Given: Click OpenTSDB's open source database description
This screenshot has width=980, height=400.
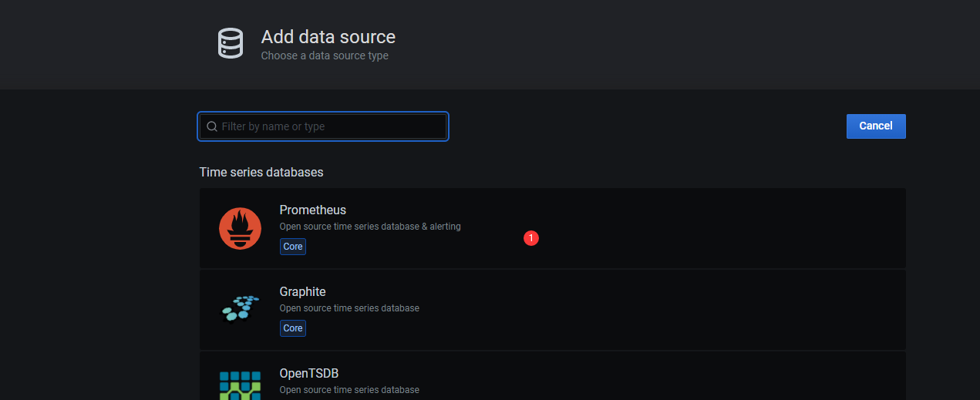Looking at the screenshot, I should pos(349,390).
